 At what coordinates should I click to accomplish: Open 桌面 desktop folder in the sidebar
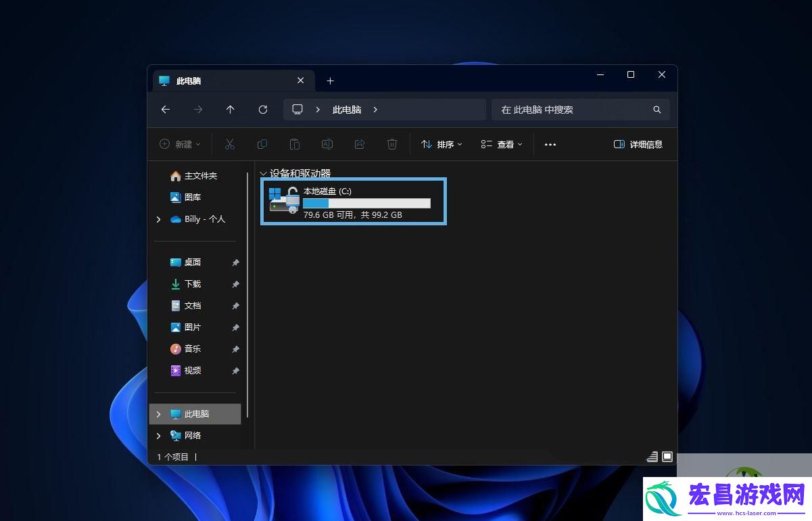[x=185, y=263]
